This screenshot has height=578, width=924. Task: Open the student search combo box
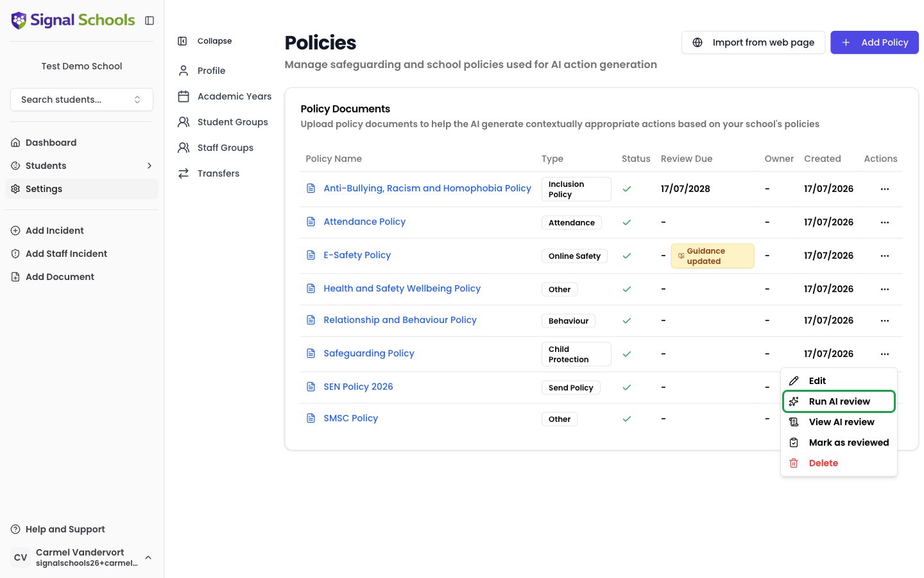point(81,100)
